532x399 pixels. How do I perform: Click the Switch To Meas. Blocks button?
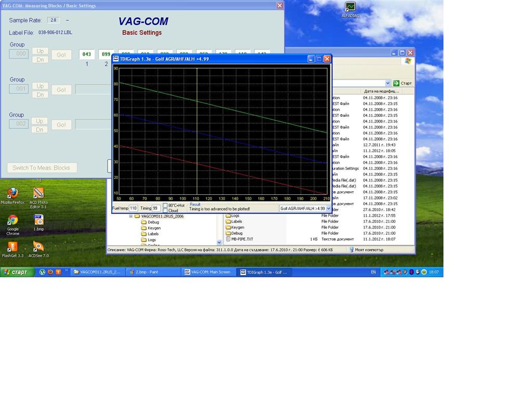click(x=42, y=168)
